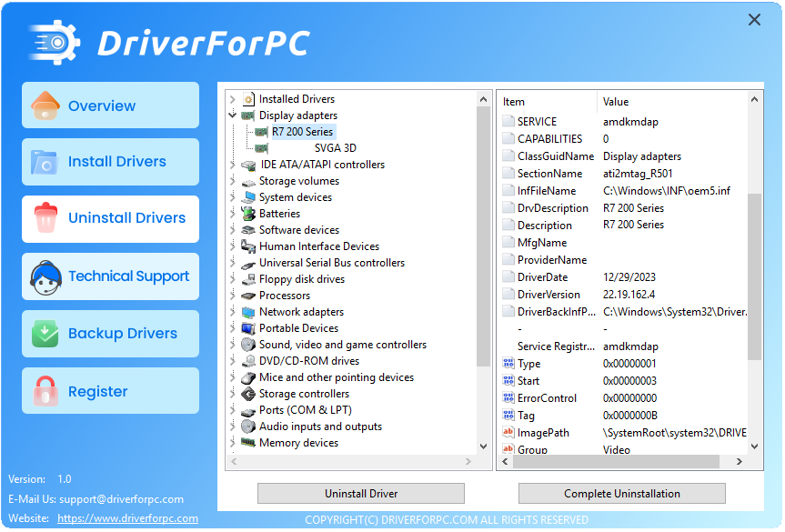Click the details list vertical scrollbar thumb
Viewport: 785px width, 532px height.
(754, 276)
